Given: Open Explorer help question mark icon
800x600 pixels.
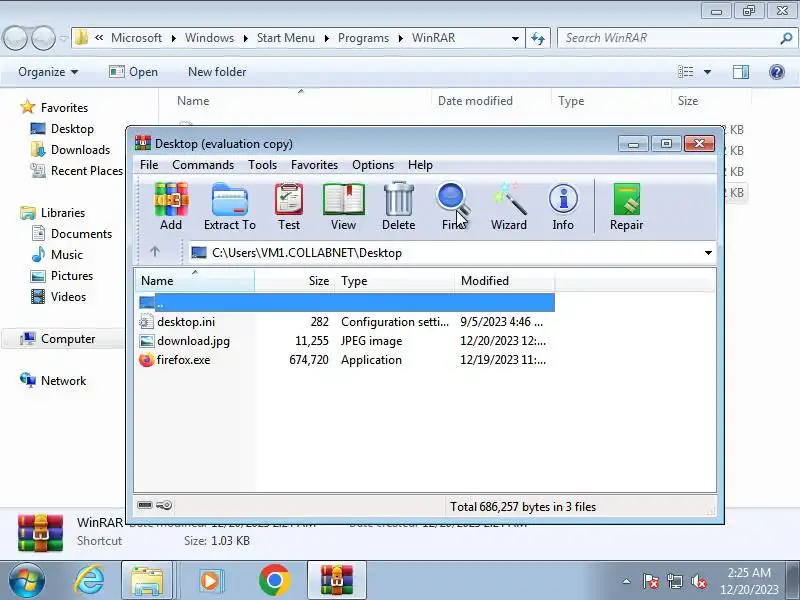Looking at the screenshot, I should pyautogui.click(x=777, y=72).
